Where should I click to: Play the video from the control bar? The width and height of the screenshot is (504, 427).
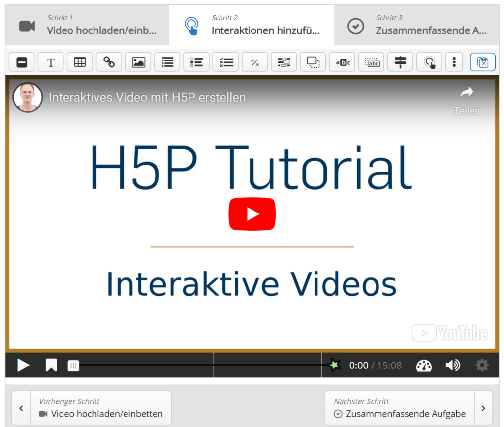point(23,366)
